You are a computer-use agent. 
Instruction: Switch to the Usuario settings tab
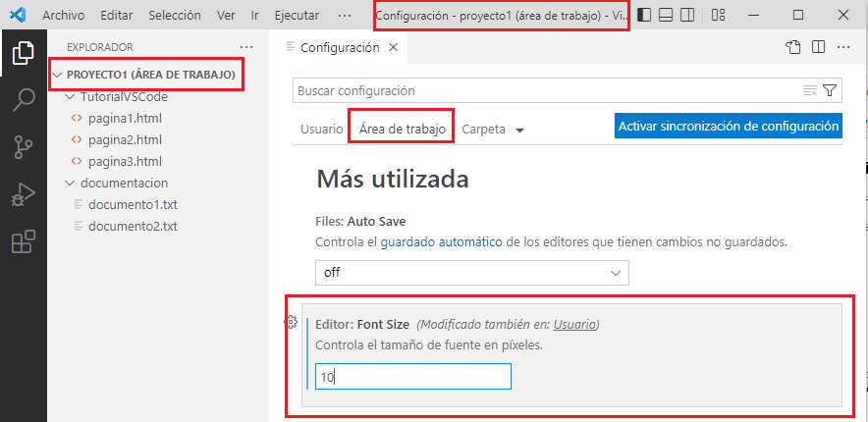322,130
